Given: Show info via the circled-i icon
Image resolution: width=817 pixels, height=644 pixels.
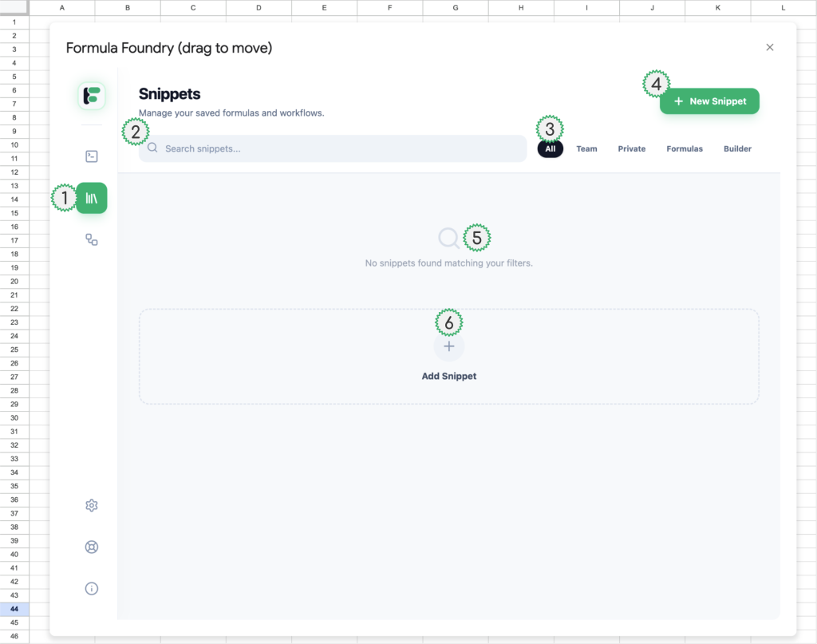Looking at the screenshot, I should [x=92, y=589].
